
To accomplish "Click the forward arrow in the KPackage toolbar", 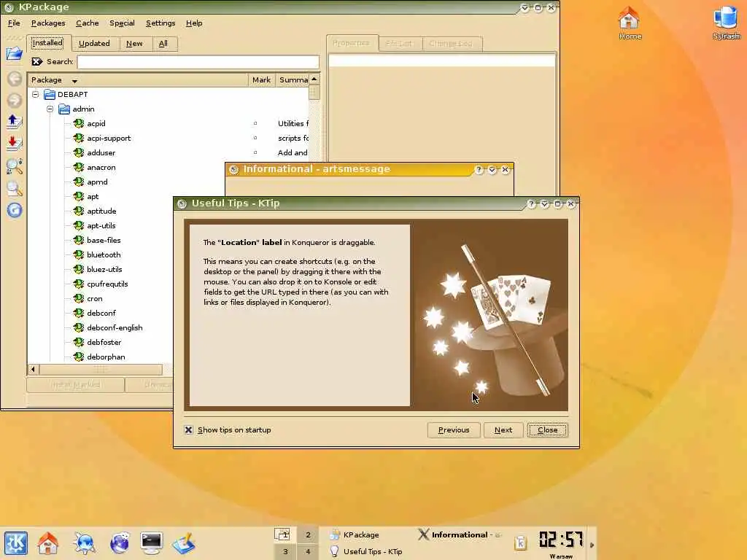I will click(15, 100).
